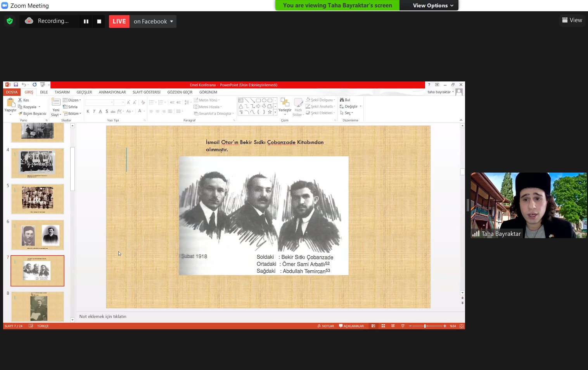Image resolution: width=588 pixels, height=370 pixels.
Task: Switch to the ANİMASYONLAR tab
Action: (x=112, y=92)
